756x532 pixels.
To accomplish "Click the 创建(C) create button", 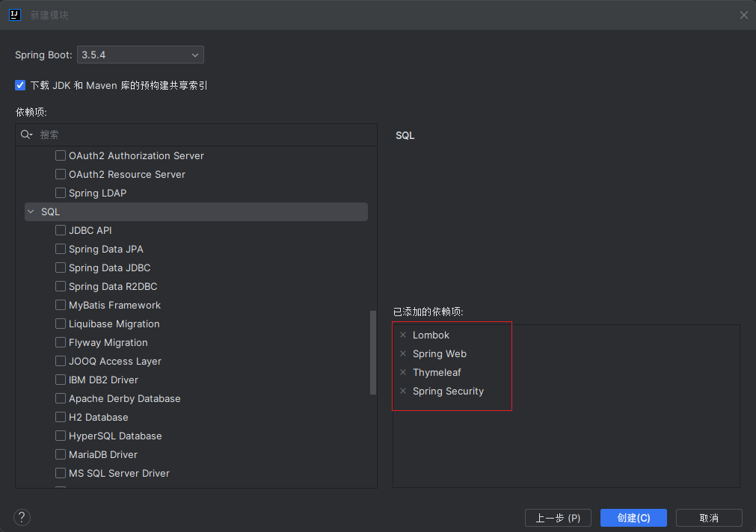I will (x=633, y=518).
